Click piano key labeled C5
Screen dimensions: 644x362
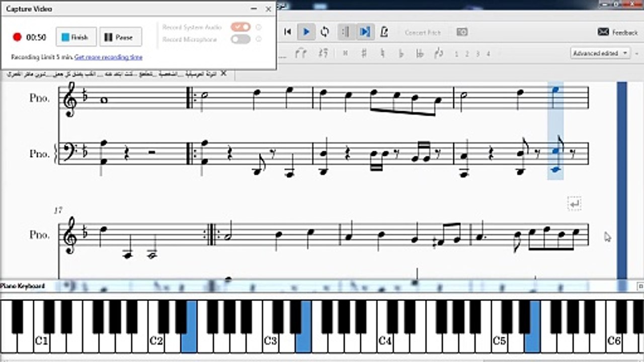tap(499, 326)
